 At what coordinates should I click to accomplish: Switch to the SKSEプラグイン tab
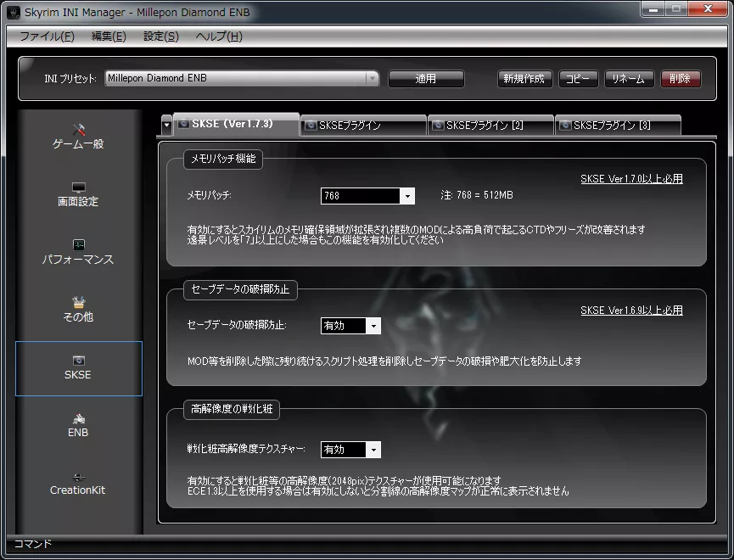[363, 125]
